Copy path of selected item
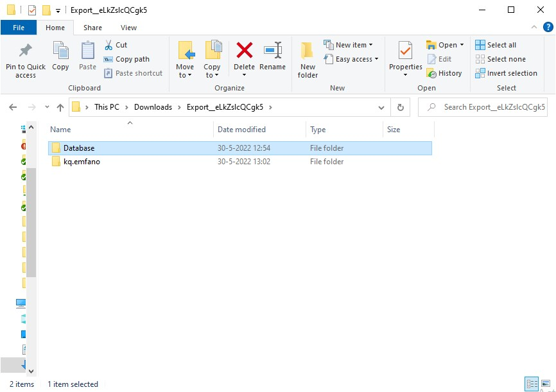The width and height of the screenshot is (556, 392). click(126, 59)
